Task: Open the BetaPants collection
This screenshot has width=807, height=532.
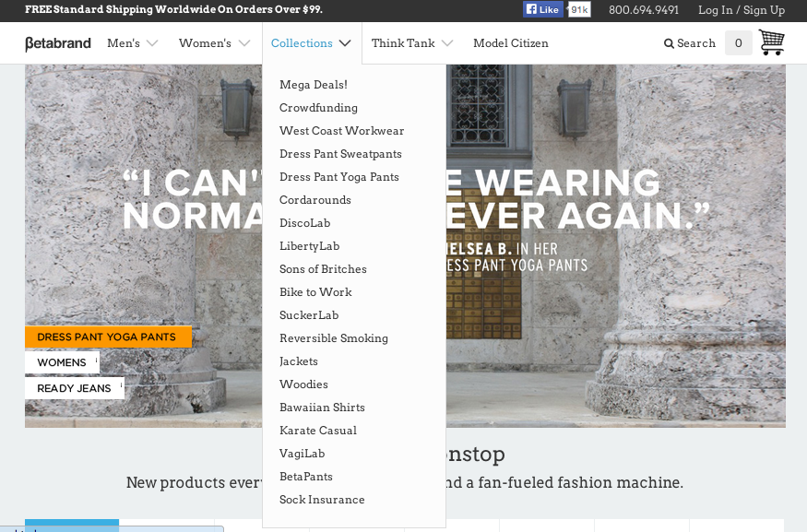Action: click(x=305, y=477)
